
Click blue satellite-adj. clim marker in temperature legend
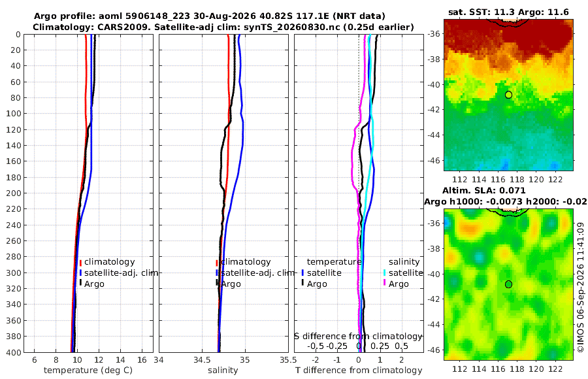(x=80, y=272)
